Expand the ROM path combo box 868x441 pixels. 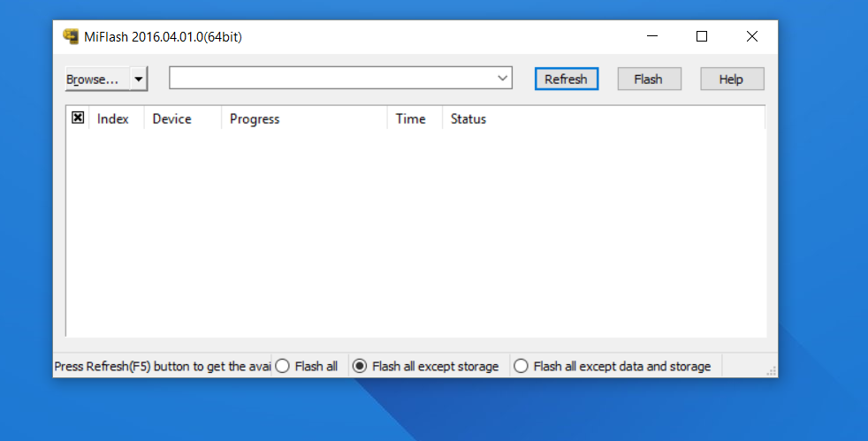coord(504,79)
